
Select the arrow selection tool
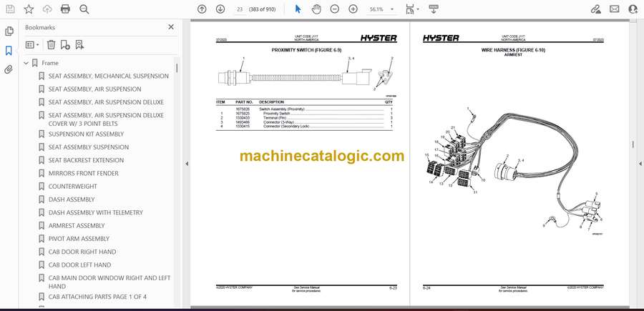(298, 9)
